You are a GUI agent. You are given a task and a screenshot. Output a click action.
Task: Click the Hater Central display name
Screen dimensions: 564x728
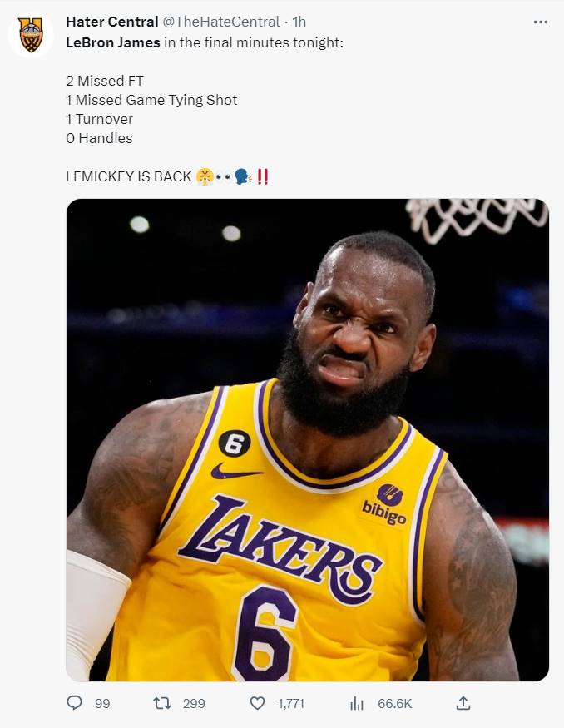[111, 22]
